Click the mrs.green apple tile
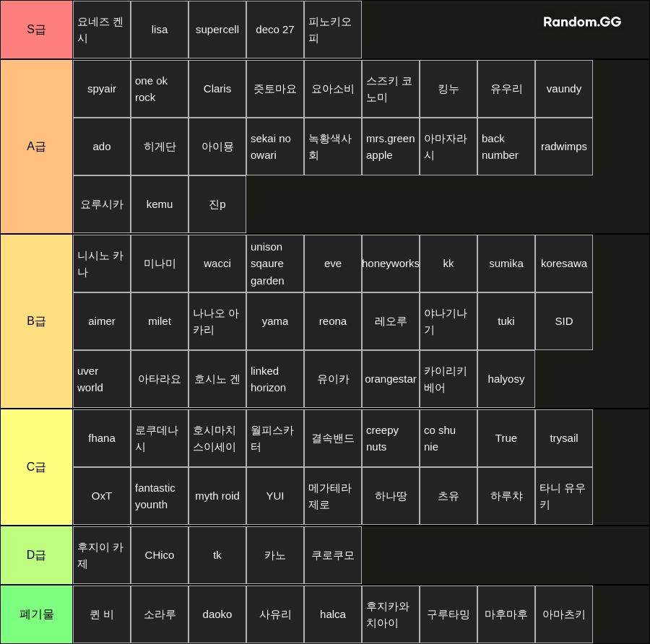 tap(391, 147)
